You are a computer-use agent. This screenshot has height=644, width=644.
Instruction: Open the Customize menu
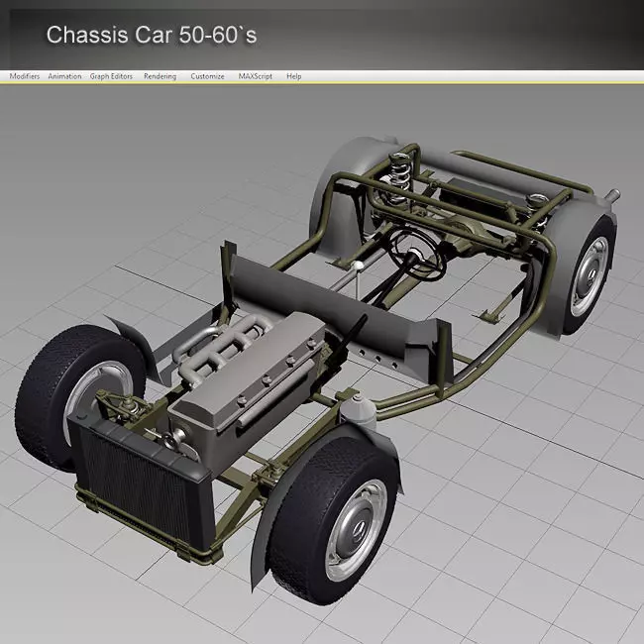[x=207, y=76]
